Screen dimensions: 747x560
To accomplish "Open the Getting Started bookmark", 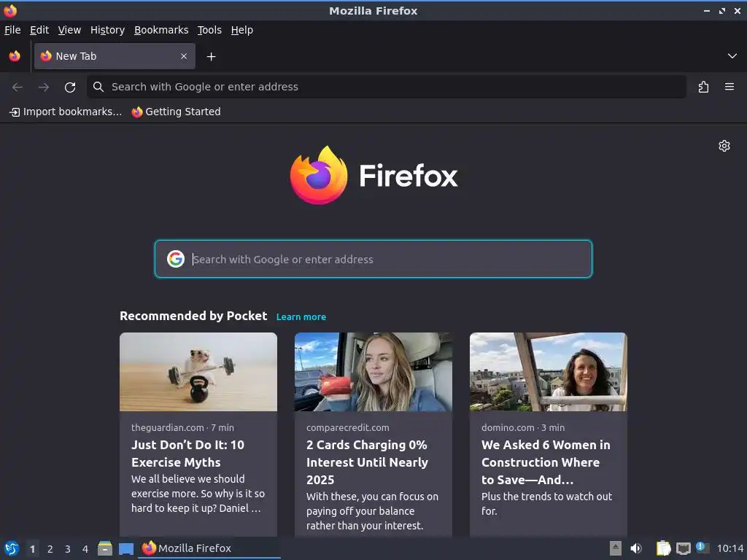I will point(177,112).
